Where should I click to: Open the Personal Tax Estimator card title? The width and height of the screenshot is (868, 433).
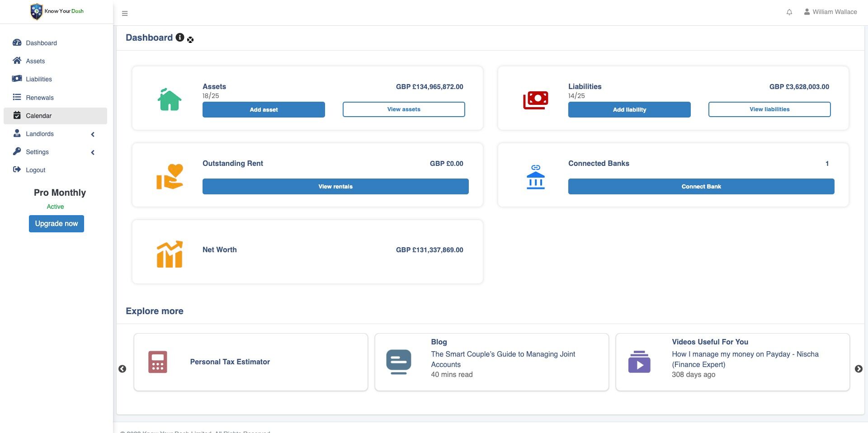click(x=230, y=362)
